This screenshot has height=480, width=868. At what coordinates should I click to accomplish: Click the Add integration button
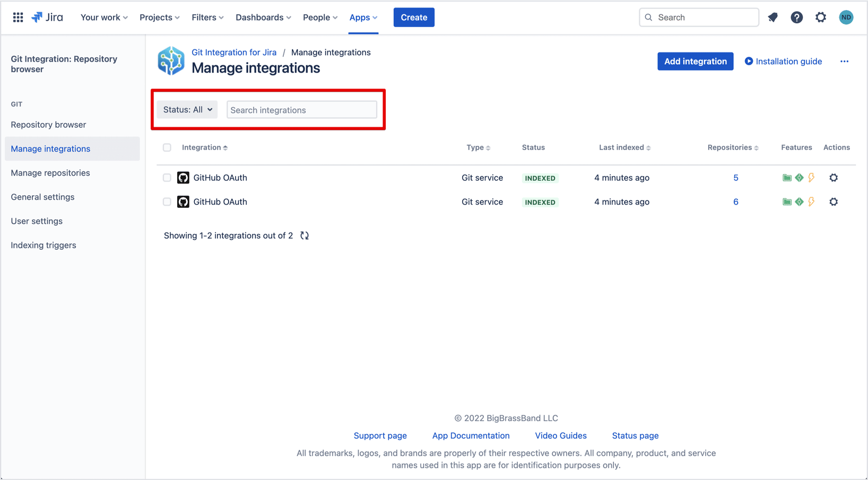pyautogui.click(x=695, y=62)
